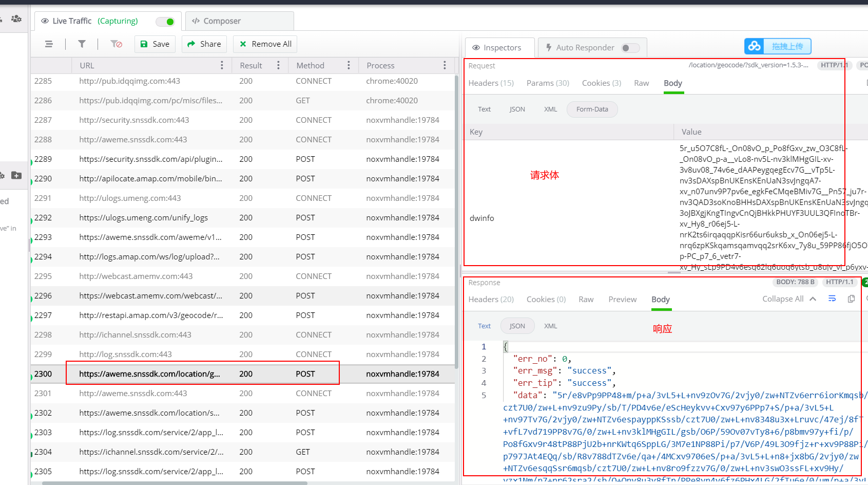Click the clear filters funnel icon
The width and height of the screenshot is (868, 485).
(117, 44)
